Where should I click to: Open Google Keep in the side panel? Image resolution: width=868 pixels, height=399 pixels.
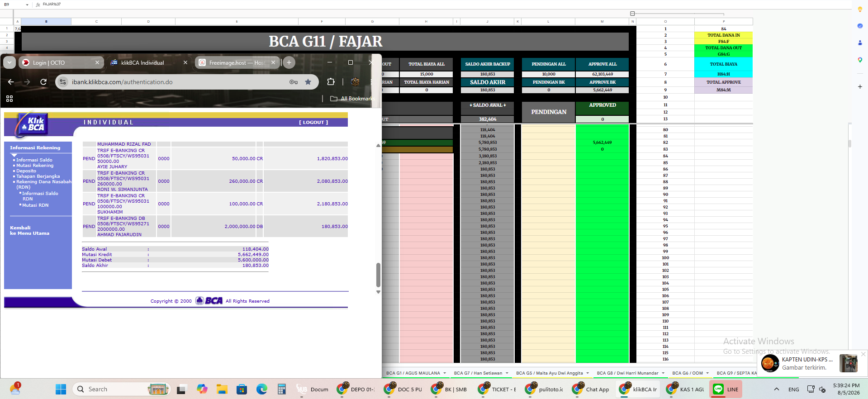(x=860, y=9)
